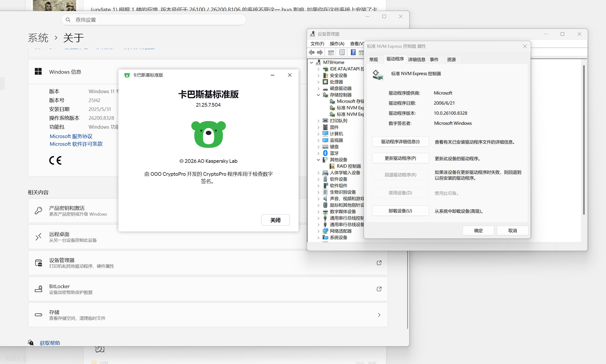The image size is (606, 364).
Task: Click the properties sheet icon in Device Manager toolbar
Action: point(342,52)
